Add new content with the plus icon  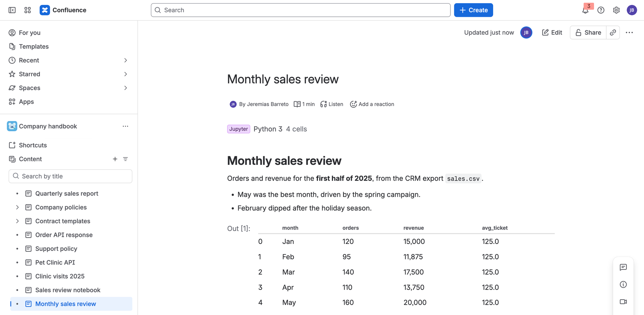click(115, 159)
